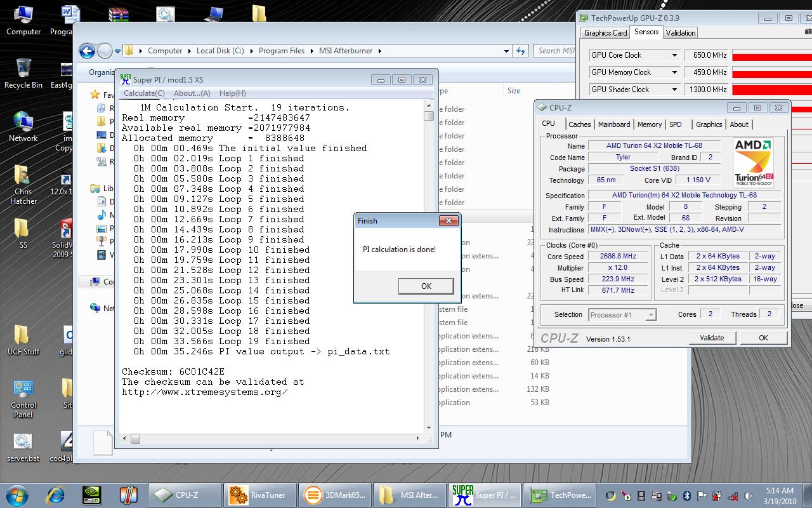Open the Help(H) menu in Super PI

tap(232, 93)
